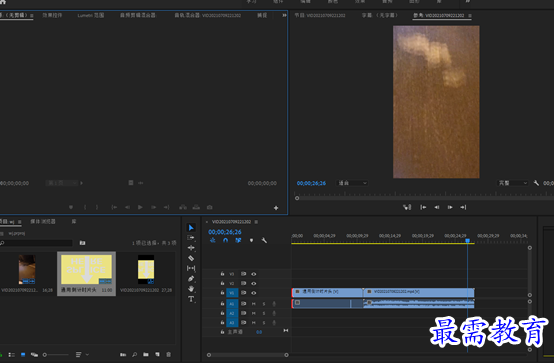Open Captions tab in monitor panel
The height and width of the screenshot is (363, 554).
click(x=380, y=15)
